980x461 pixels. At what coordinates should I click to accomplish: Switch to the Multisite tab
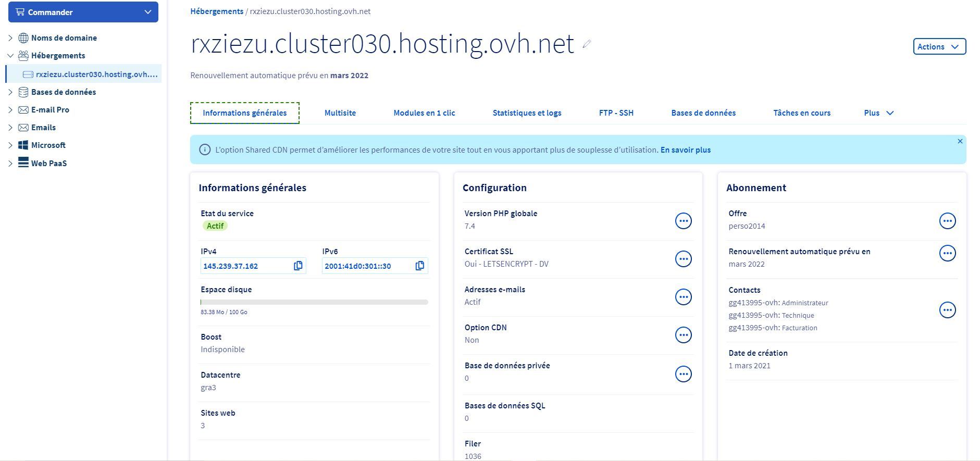tap(340, 113)
